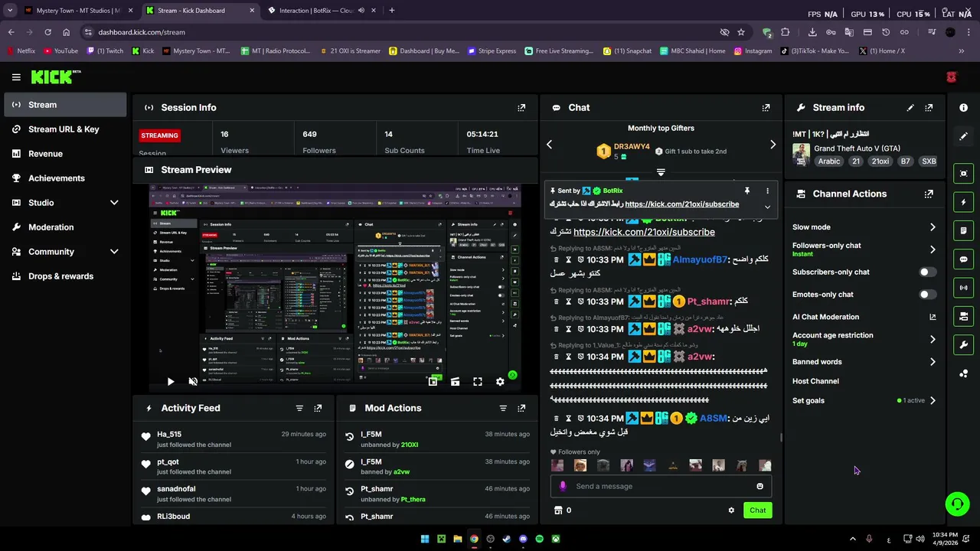Open the Moderation page
Image resolution: width=980 pixels, height=551 pixels.
click(x=66, y=227)
